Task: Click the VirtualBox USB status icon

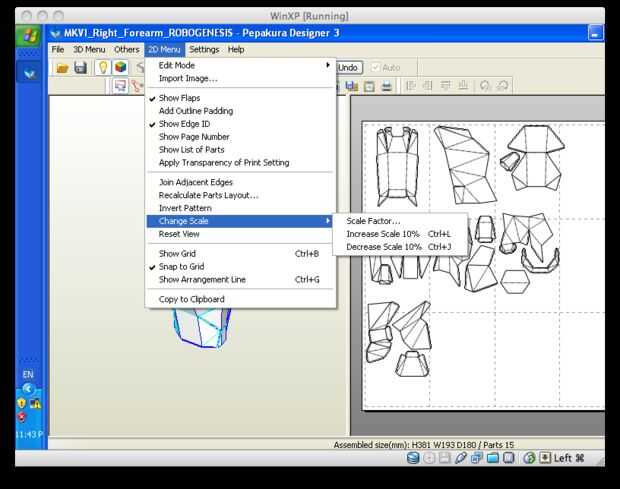Action: [x=460, y=458]
